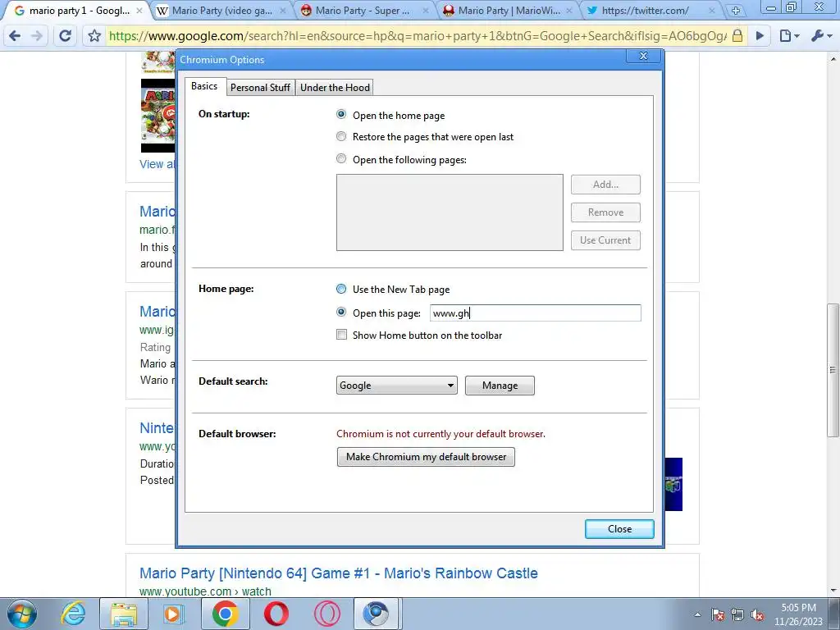Click the page vertical scrollbar thumb
This screenshot has height=630, width=840.
click(833, 370)
